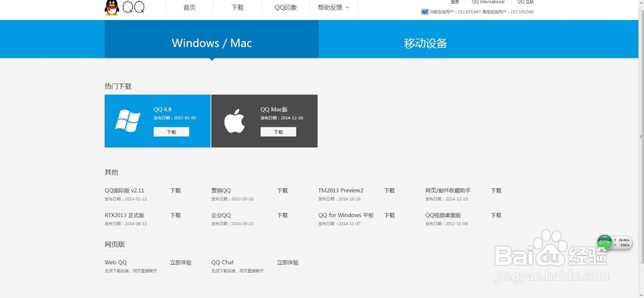Download 网页/邮件收藏助手

pos(496,191)
